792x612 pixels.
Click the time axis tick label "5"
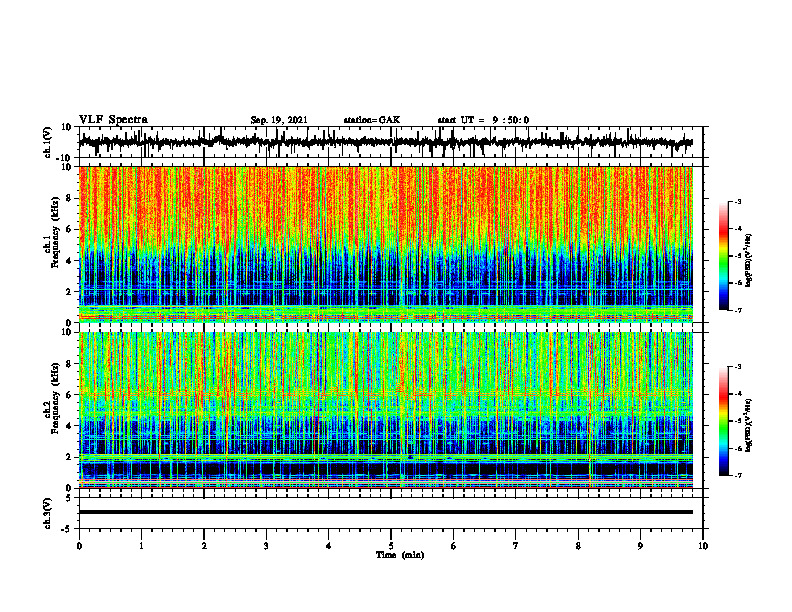(x=391, y=546)
